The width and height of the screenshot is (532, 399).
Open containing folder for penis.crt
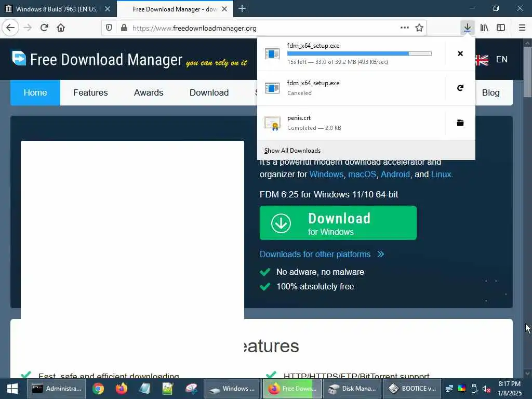[460, 123]
